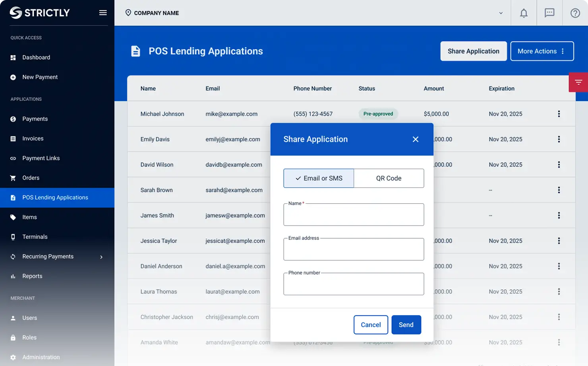Expand the Recurring Payments submenu arrow
Image resolution: width=588 pixels, height=366 pixels.
(101, 257)
